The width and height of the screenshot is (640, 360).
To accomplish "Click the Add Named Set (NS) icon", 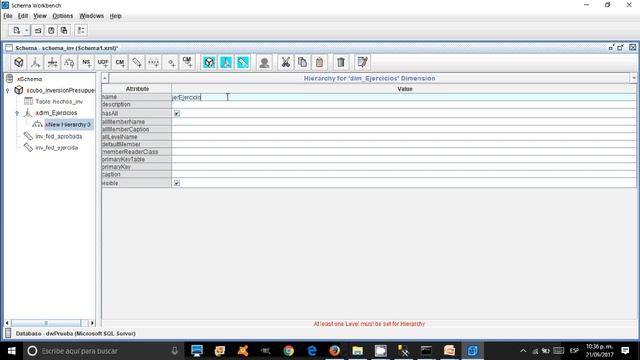I will 86,62.
